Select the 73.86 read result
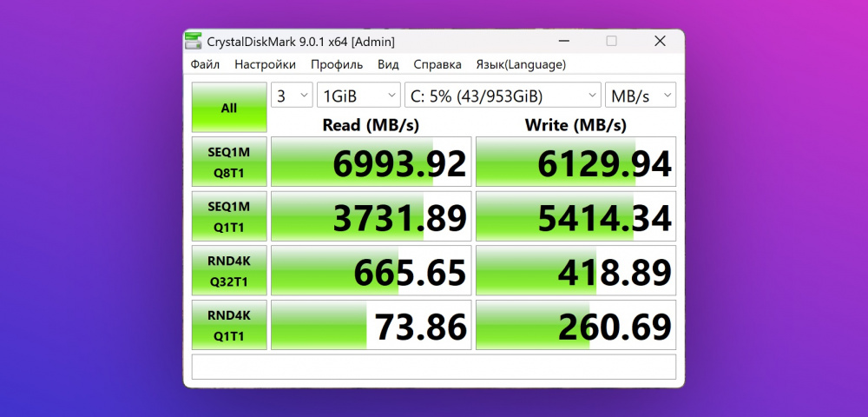Screen dimensions: 868x417 [x=371, y=325]
